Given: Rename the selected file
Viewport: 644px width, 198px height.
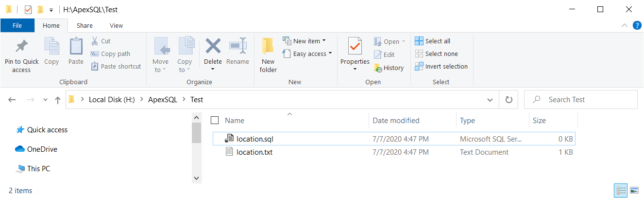Looking at the screenshot, I should pyautogui.click(x=237, y=51).
